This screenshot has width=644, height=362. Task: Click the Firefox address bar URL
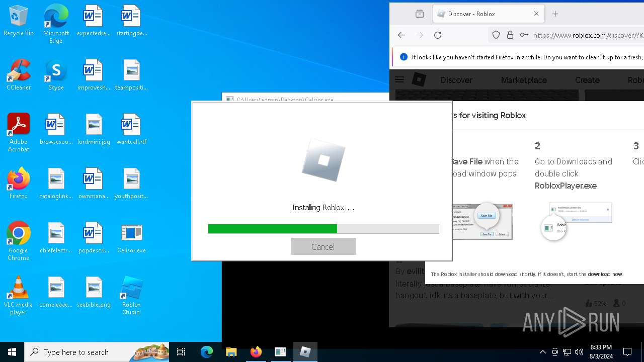pos(588,35)
